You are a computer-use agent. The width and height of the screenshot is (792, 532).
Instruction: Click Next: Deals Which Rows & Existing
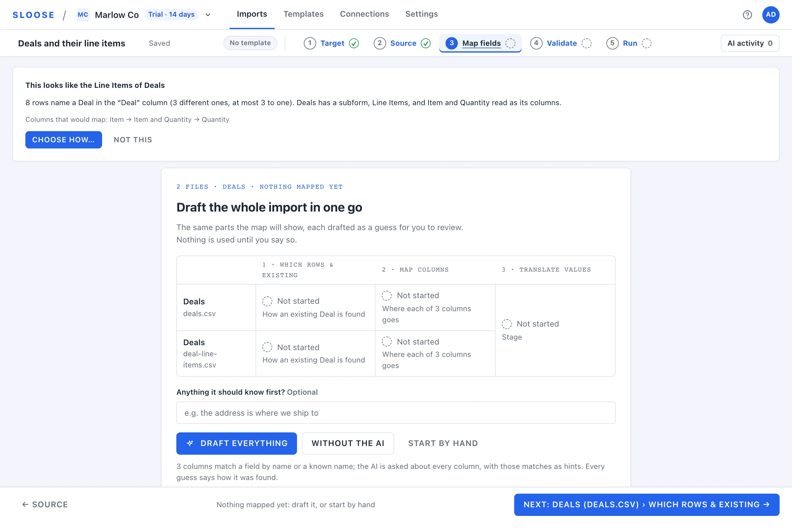pyautogui.click(x=646, y=504)
